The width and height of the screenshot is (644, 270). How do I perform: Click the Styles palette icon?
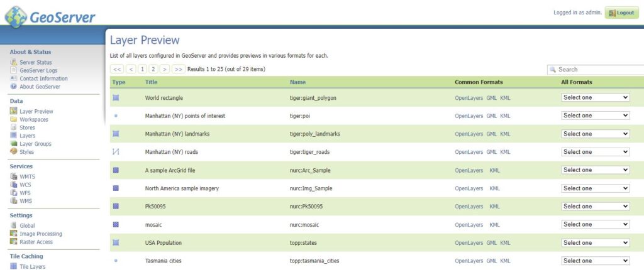tap(14, 152)
